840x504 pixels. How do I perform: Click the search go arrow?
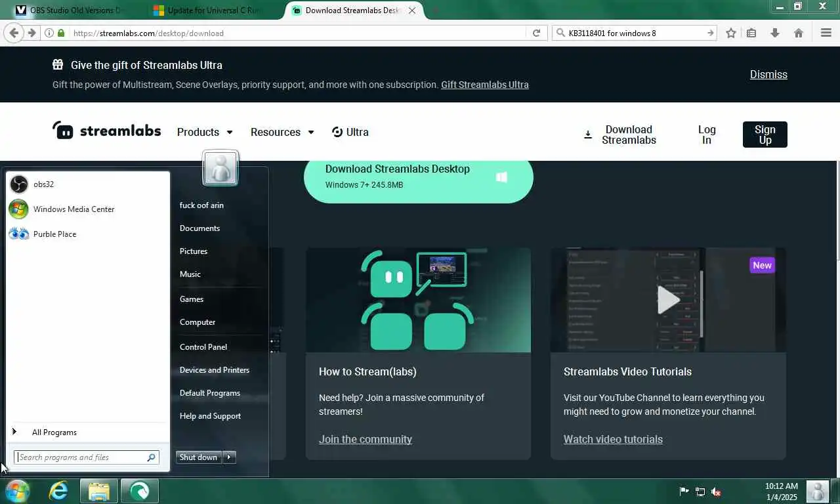[x=710, y=33]
